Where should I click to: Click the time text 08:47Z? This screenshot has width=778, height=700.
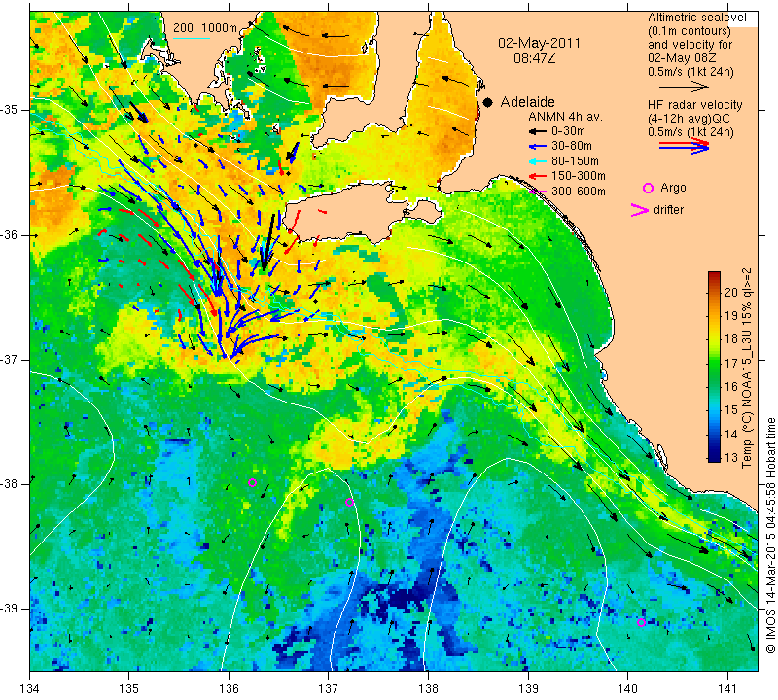534,58
